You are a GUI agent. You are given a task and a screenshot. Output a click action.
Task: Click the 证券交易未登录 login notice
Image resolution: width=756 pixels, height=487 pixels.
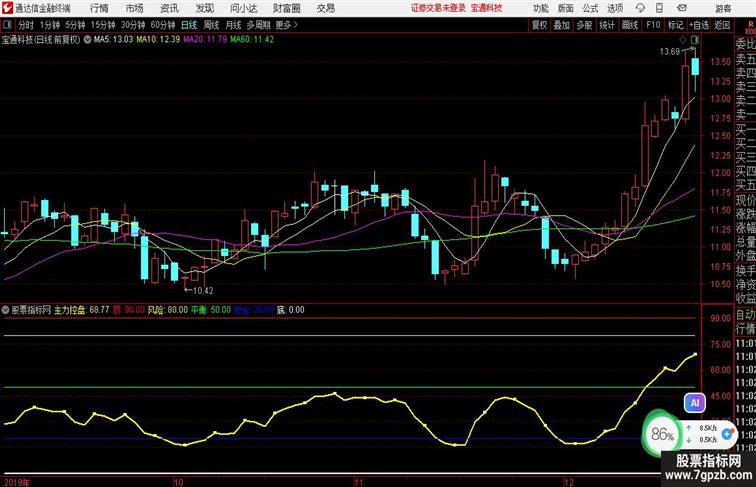click(x=438, y=8)
